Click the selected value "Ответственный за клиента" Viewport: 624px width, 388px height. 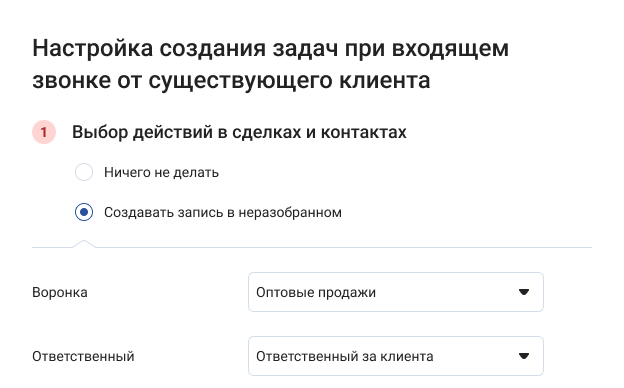tap(345, 356)
